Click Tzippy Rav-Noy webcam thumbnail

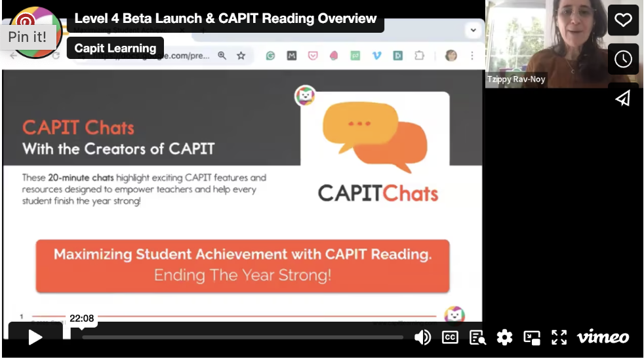[x=546, y=44]
